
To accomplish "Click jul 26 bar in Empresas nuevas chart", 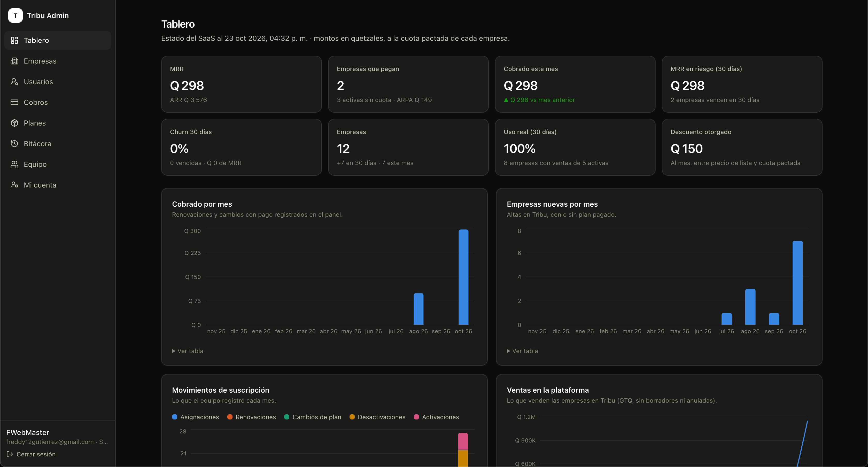I will pyautogui.click(x=726, y=319).
